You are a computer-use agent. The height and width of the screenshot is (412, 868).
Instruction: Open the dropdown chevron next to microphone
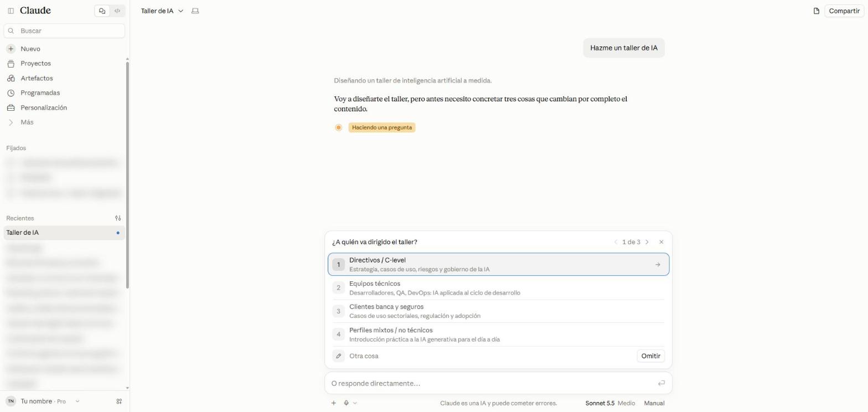[x=355, y=403]
